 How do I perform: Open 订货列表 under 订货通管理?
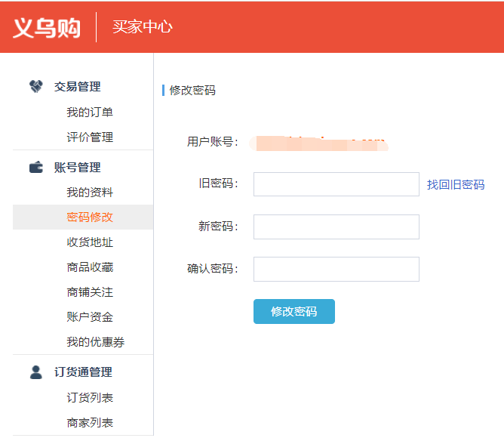pyautogui.click(x=90, y=398)
